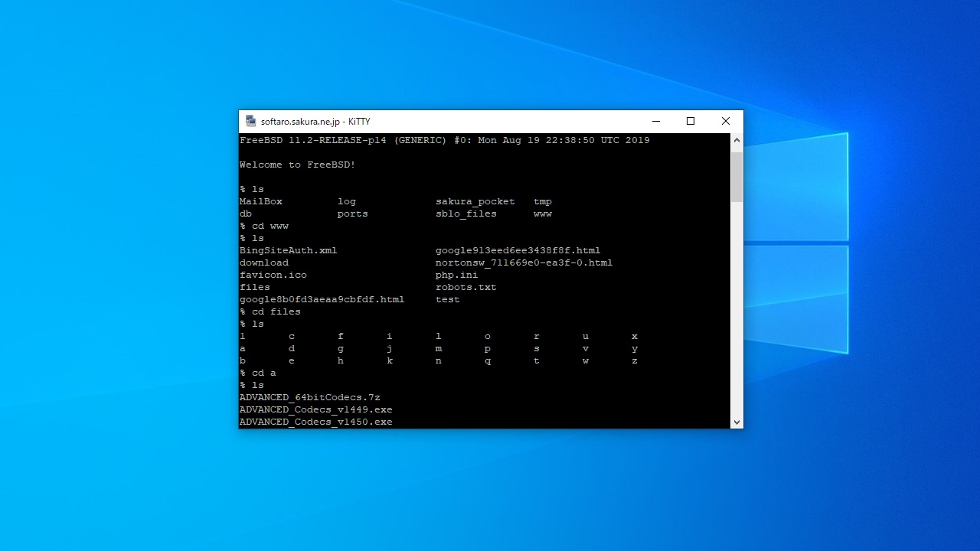Click 'tmp' directory name
This screenshot has width=980, height=551.
543,201
